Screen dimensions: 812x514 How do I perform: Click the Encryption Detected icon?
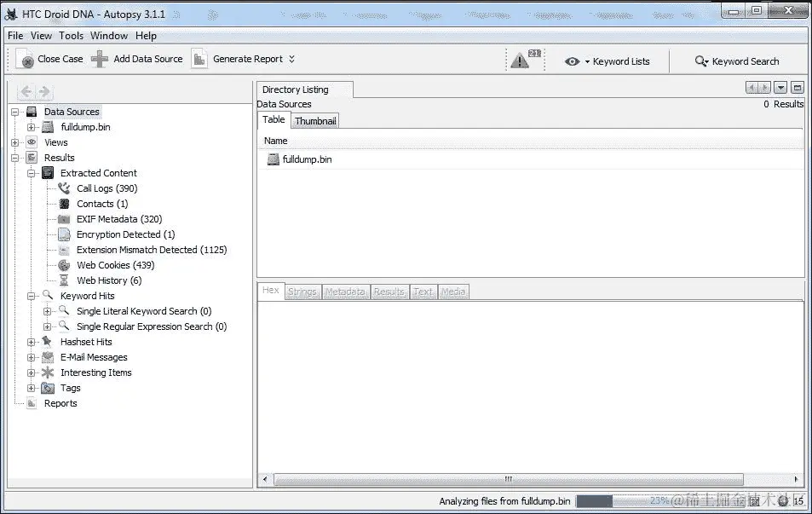[x=64, y=234]
